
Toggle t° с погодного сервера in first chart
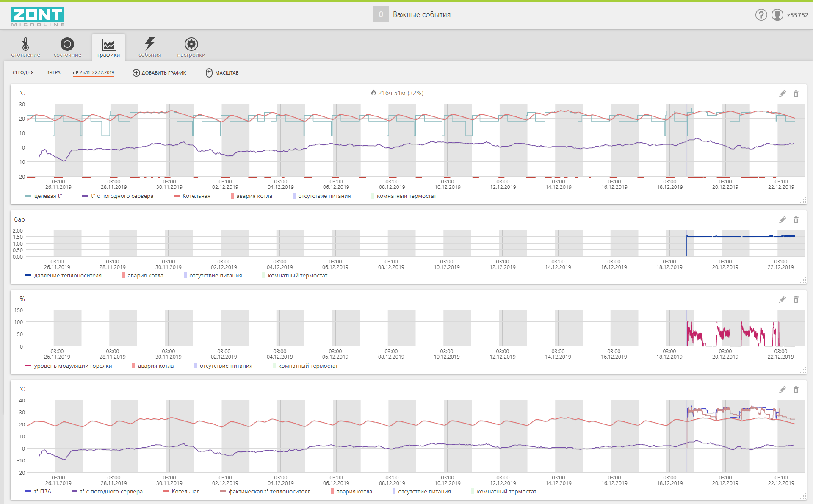tap(118, 196)
